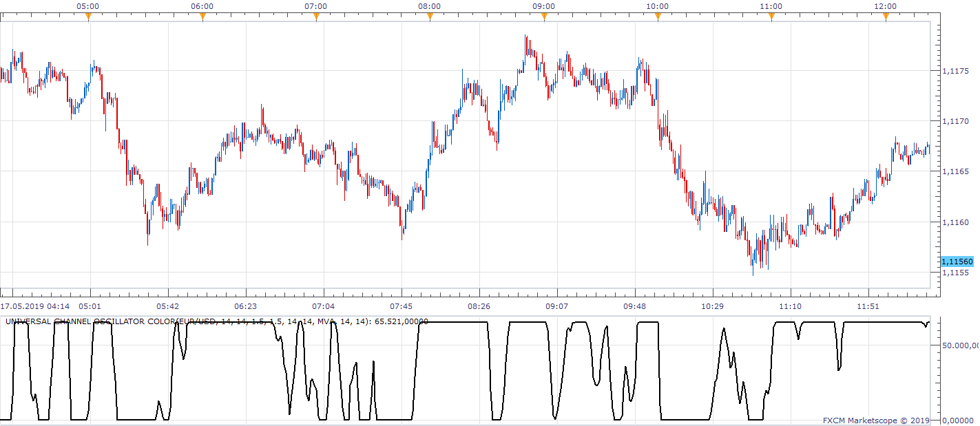Click the orange marker under 09:00
Image resolution: width=980 pixels, height=426 pixels.
pyautogui.click(x=543, y=17)
